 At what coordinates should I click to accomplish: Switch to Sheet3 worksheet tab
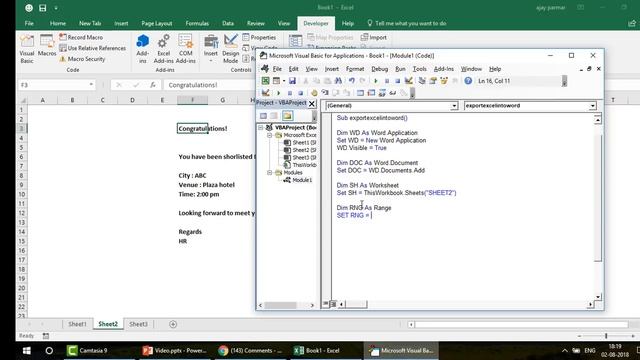[138, 324]
